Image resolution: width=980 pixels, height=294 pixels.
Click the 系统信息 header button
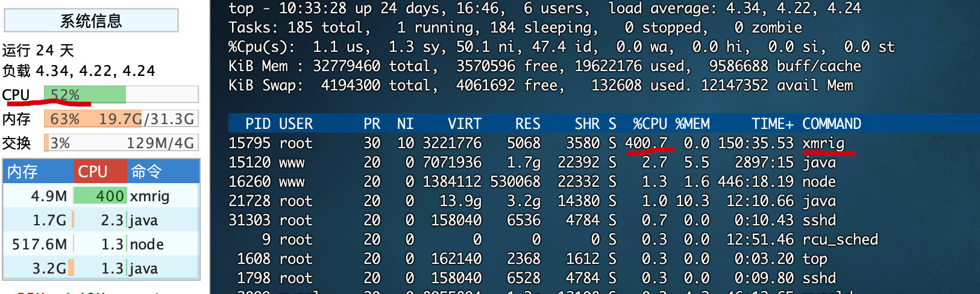[x=91, y=20]
